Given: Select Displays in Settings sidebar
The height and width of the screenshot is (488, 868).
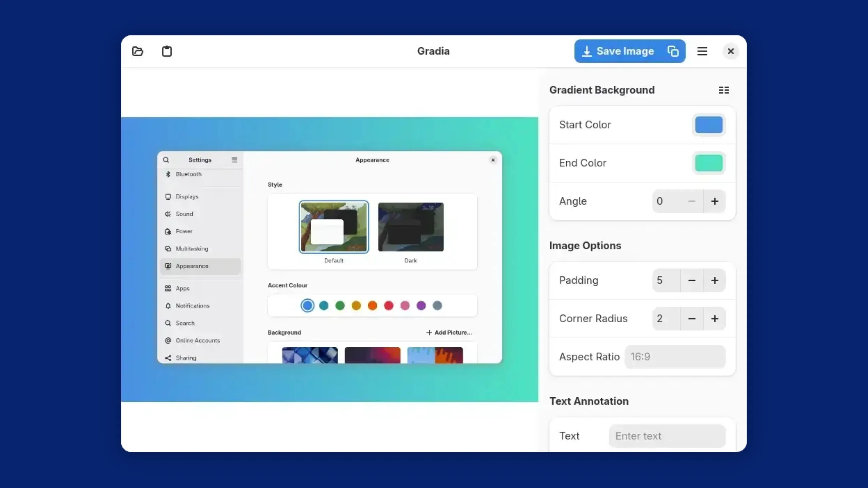Looking at the screenshot, I should 200,197.
